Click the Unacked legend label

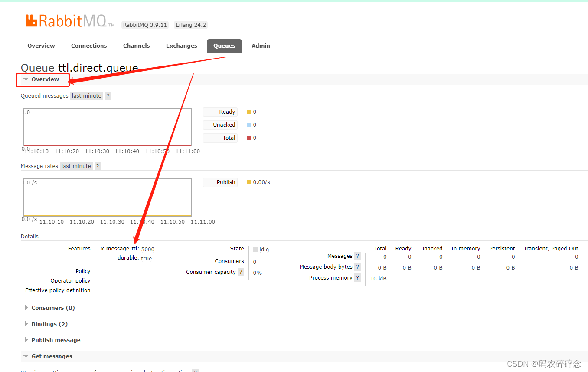coord(220,125)
